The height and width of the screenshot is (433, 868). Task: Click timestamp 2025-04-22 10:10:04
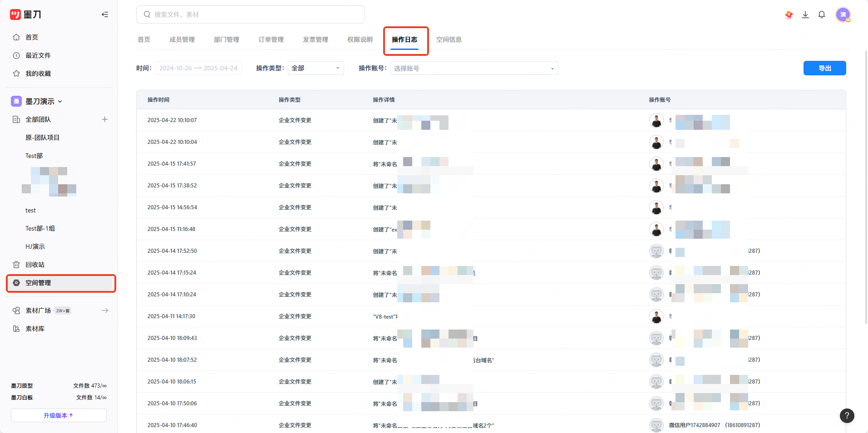click(x=172, y=142)
